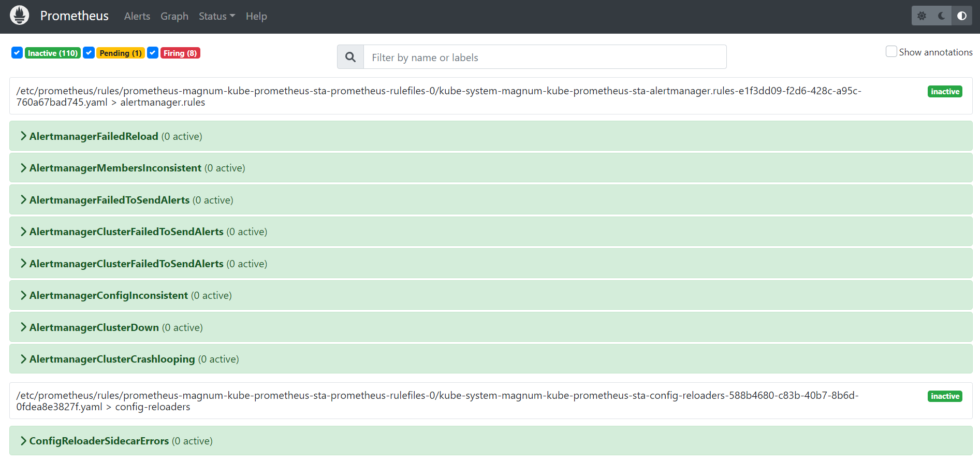Click the config-reloaders file path text
Viewport: 980px width, 461px height.
(x=437, y=401)
